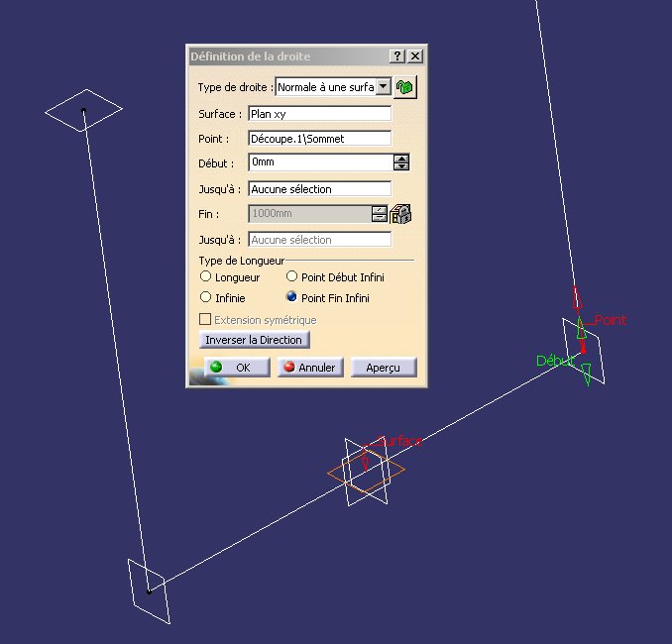
Task: Click the Fin value field 1000mm
Action: [309, 213]
